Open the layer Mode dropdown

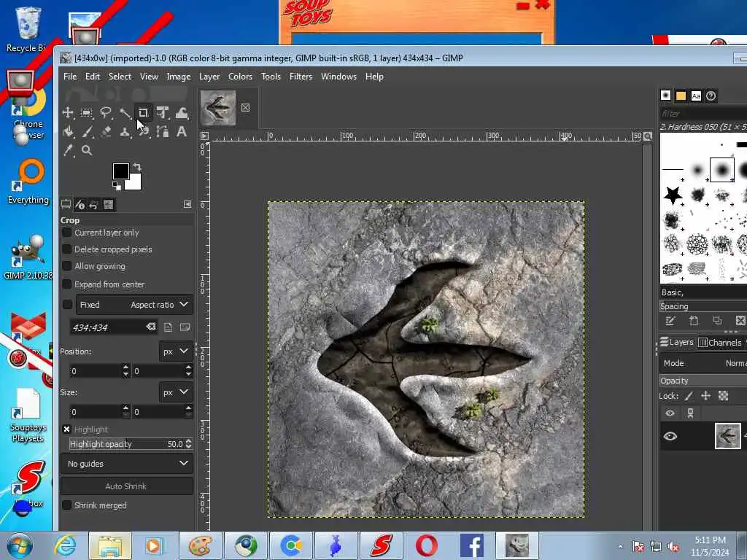703,363
